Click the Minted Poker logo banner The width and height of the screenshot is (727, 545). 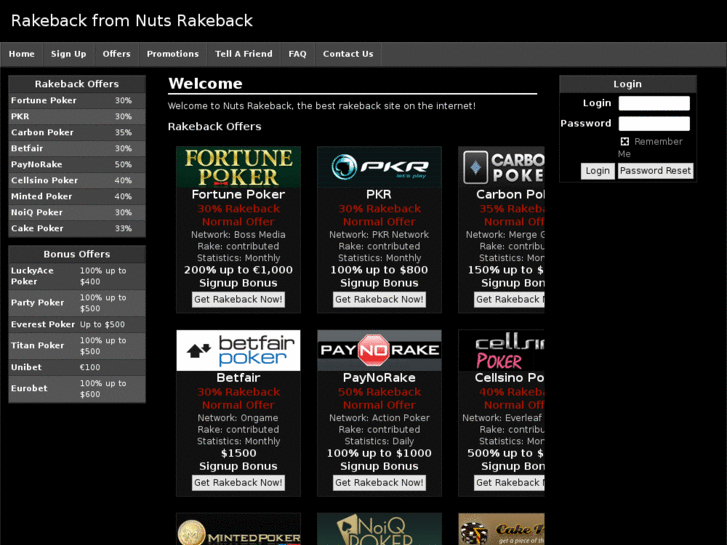pos(238,529)
